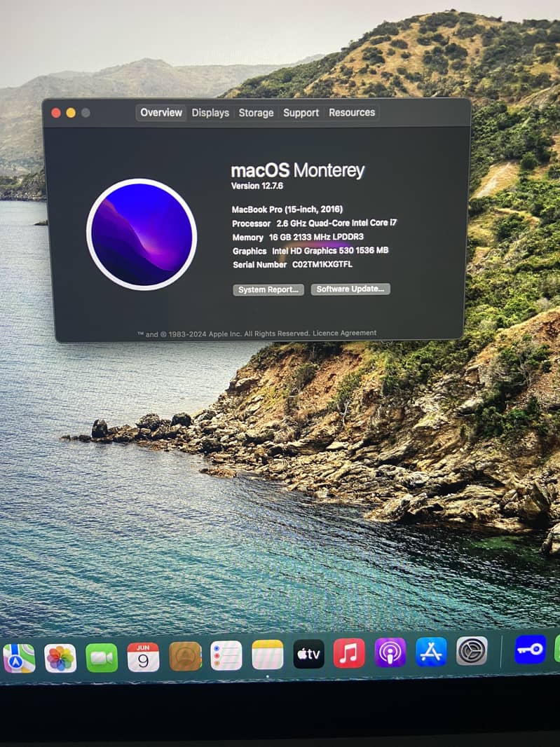Image resolution: width=560 pixels, height=747 pixels.
Task: Click the Memory label
Action: [247, 238]
